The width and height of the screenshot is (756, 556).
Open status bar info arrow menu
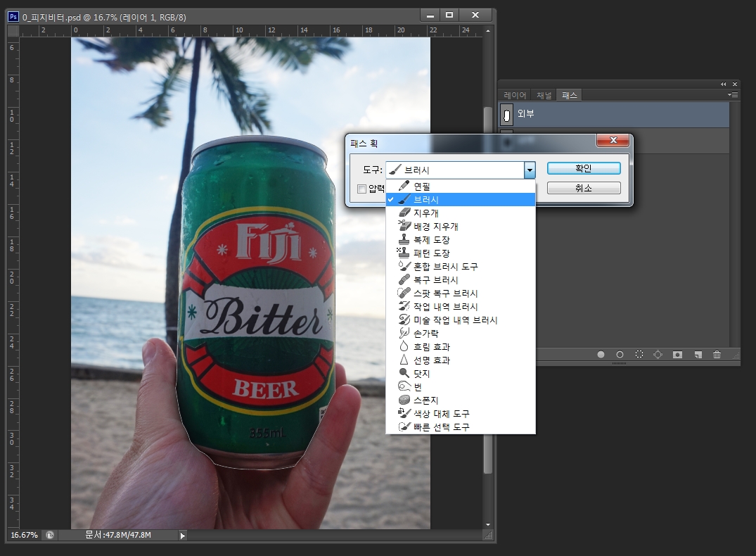click(x=182, y=536)
